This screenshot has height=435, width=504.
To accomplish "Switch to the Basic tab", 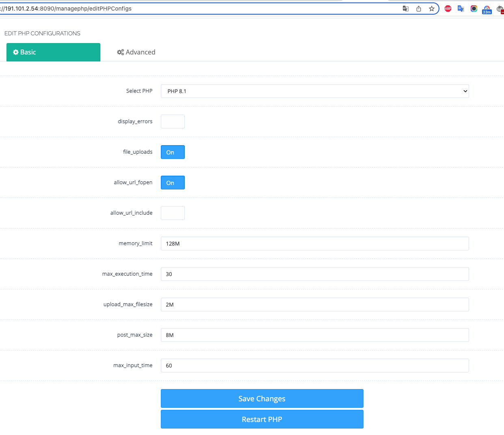I will tap(53, 52).
